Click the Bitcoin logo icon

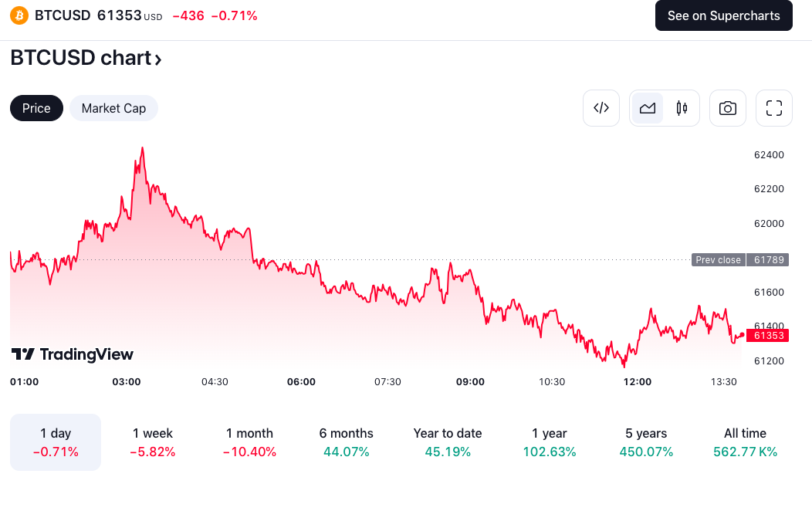[19, 15]
